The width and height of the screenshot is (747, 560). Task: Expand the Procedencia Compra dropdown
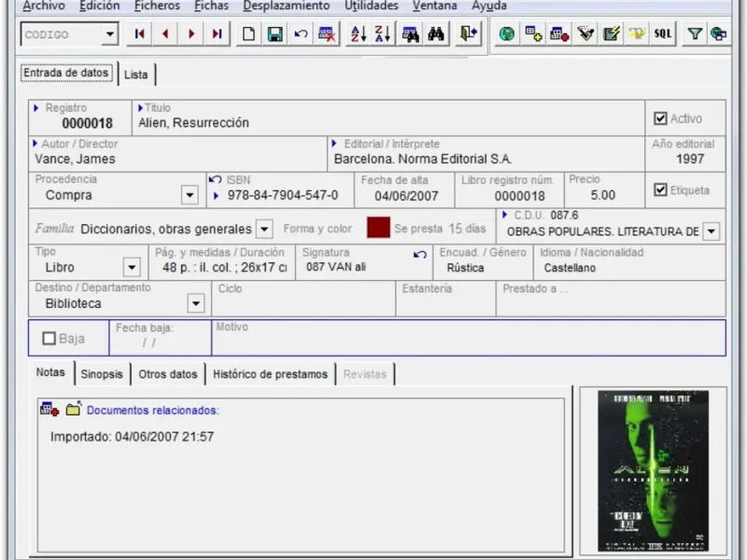(x=190, y=195)
